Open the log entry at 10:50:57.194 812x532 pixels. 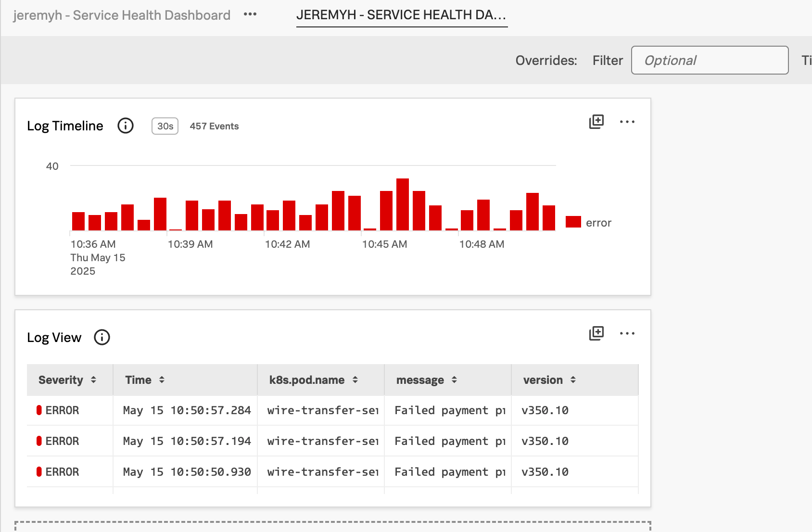(x=187, y=441)
